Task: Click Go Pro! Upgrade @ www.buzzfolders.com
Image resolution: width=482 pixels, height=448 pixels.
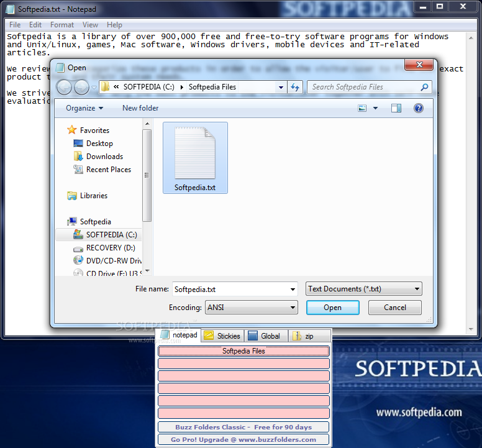Action: (x=243, y=440)
